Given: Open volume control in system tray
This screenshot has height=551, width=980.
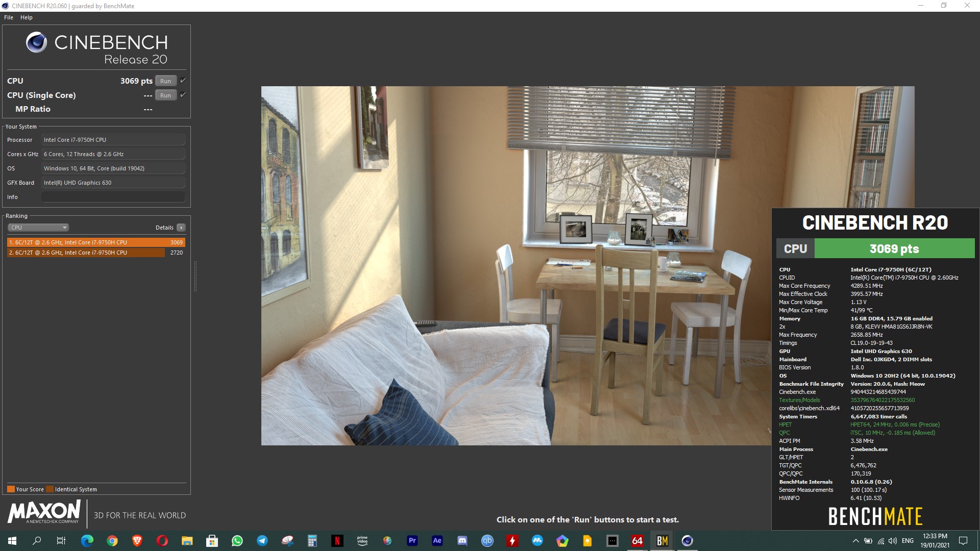Looking at the screenshot, I should point(893,541).
